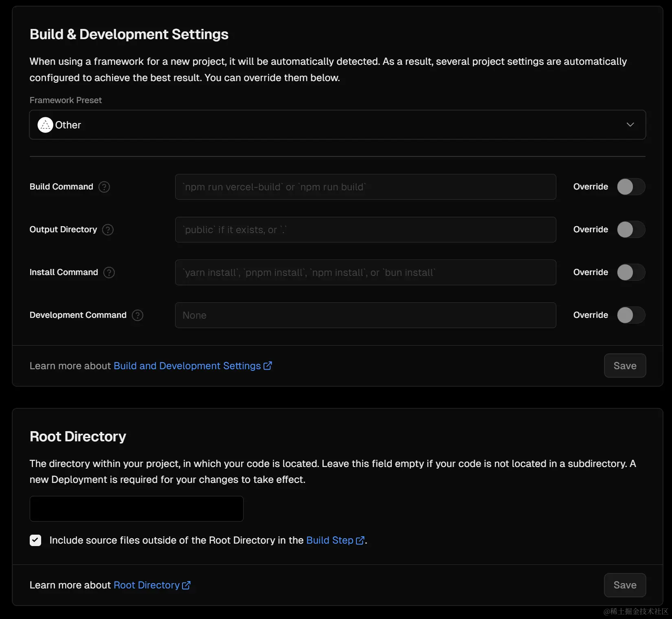Click the Install Command help question icon
This screenshot has width=672, height=619.
(x=109, y=273)
